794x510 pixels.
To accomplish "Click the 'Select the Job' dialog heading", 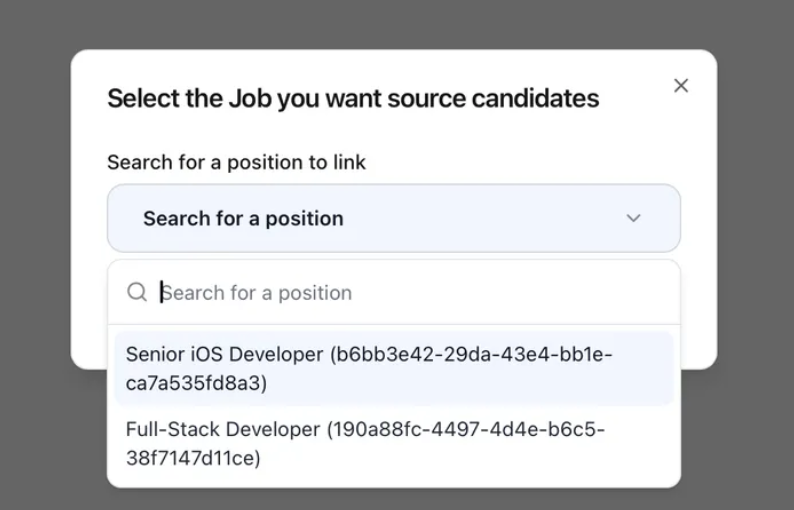I will (353, 98).
